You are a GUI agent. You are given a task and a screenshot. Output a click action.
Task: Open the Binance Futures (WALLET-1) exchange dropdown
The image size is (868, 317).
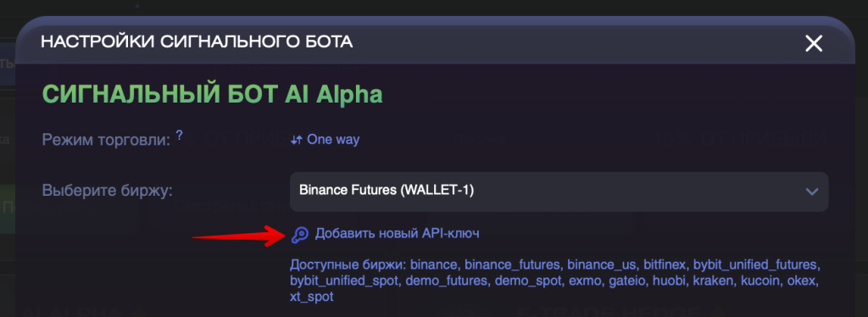tap(559, 192)
